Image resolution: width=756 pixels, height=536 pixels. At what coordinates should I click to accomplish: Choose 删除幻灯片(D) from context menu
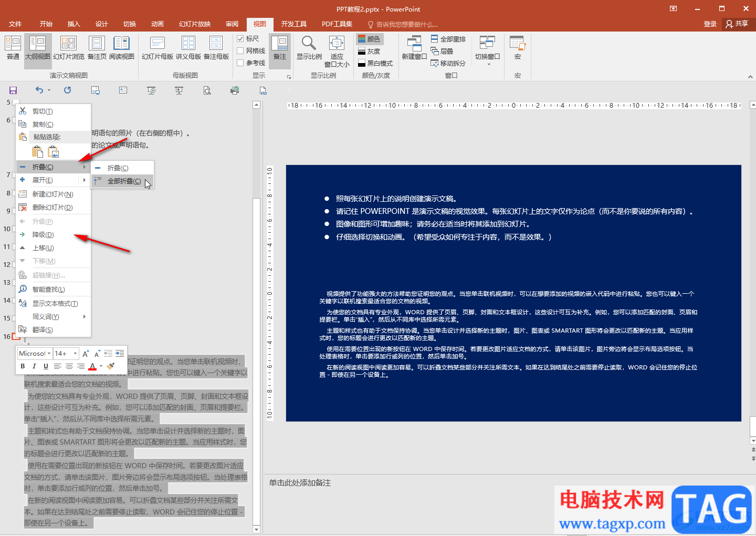53,208
